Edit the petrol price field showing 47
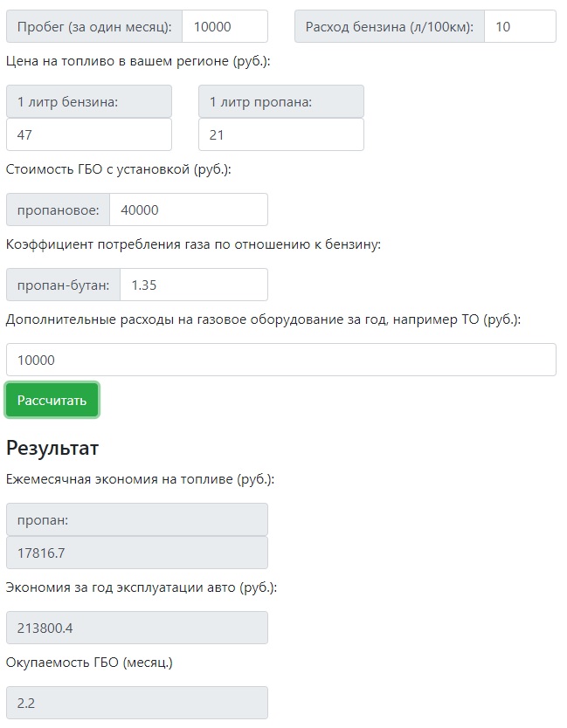The image size is (567, 728). (89, 134)
